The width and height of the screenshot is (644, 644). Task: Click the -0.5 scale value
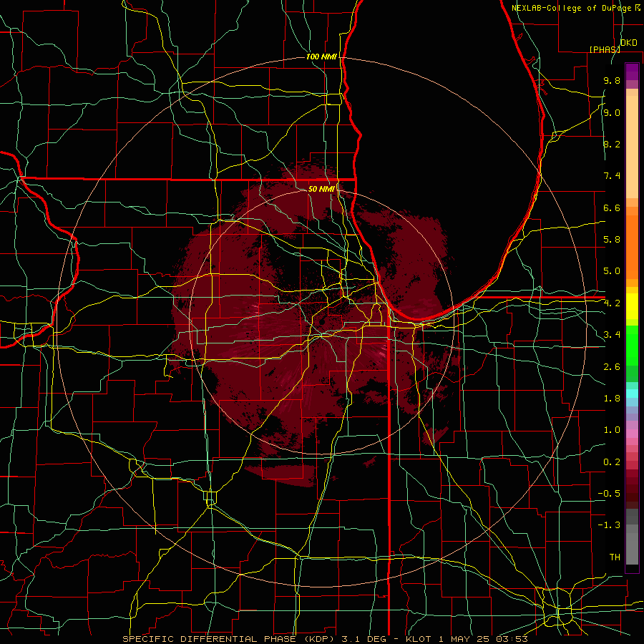pyautogui.click(x=609, y=494)
